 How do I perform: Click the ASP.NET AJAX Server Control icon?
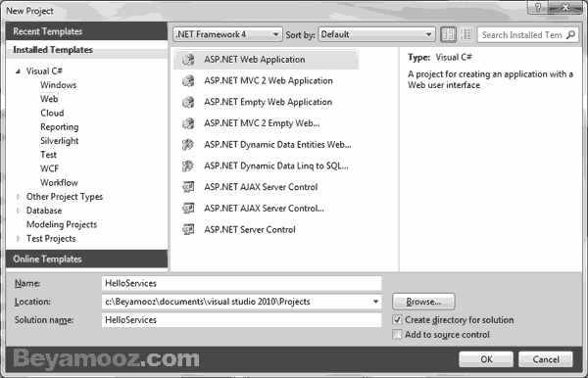188,187
